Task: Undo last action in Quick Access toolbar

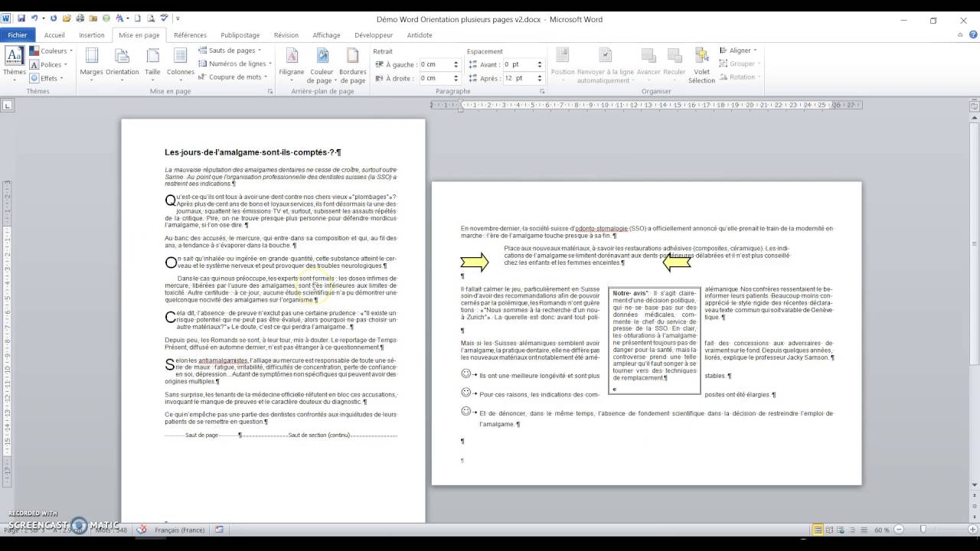Action: (x=34, y=18)
